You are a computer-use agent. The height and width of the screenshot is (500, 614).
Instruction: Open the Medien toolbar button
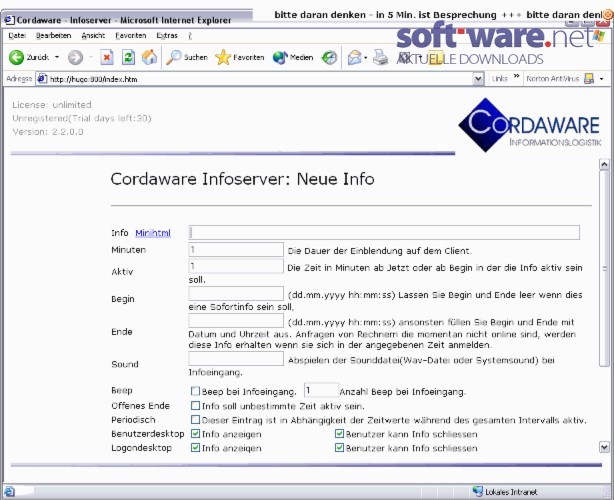coord(293,58)
